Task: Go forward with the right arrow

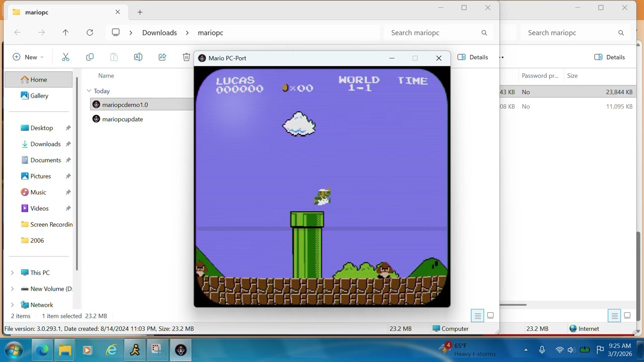Action: (x=41, y=33)
